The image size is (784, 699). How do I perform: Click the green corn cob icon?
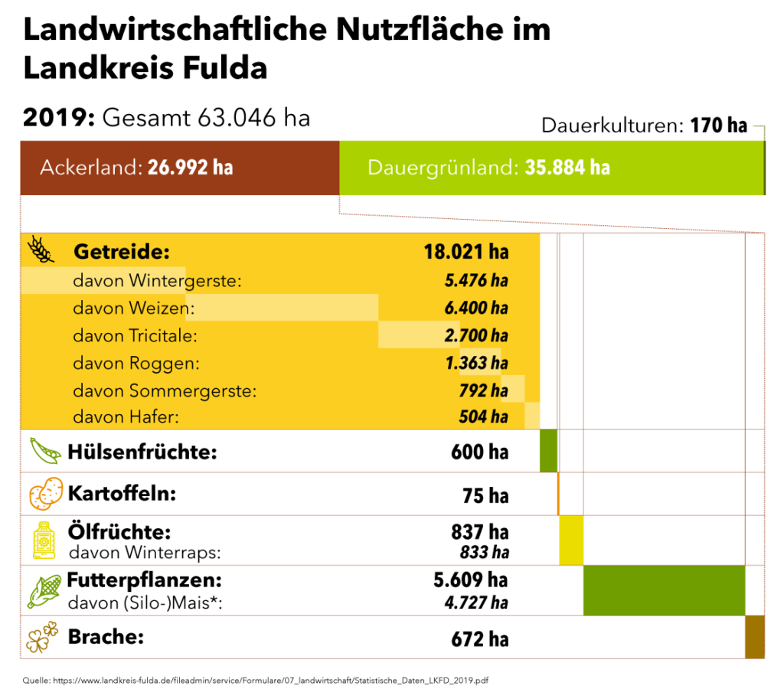(x=44, y=591)
